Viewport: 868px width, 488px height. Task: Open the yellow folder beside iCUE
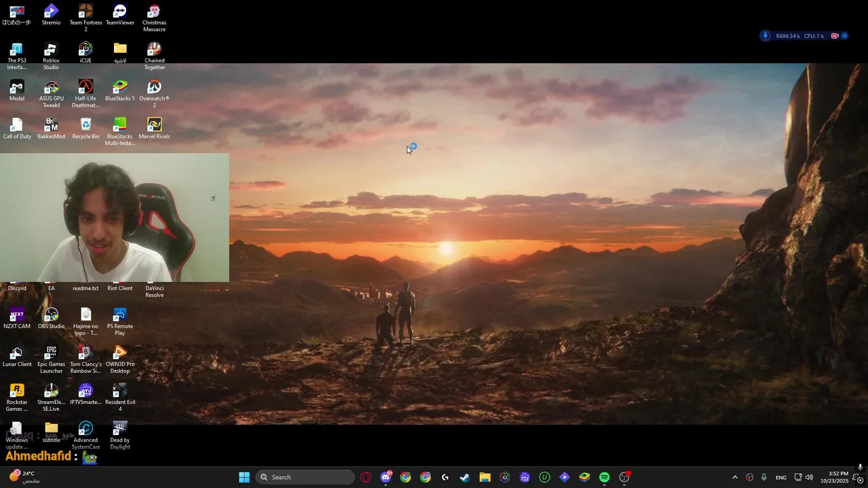click(x=120, y=53)
